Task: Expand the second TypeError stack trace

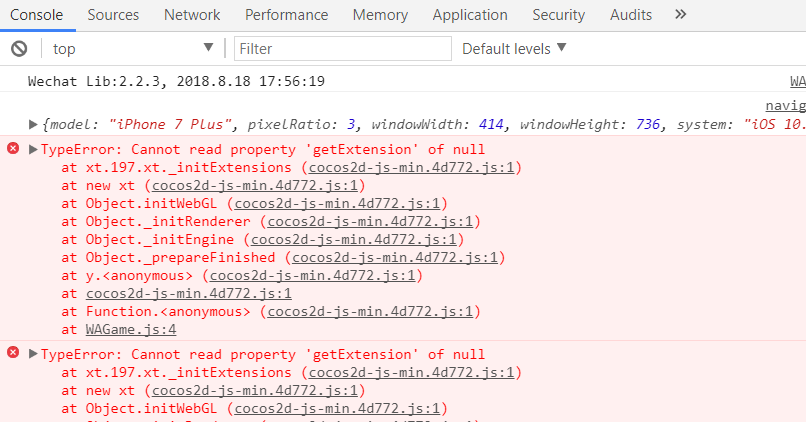Action: coord(33,355)
